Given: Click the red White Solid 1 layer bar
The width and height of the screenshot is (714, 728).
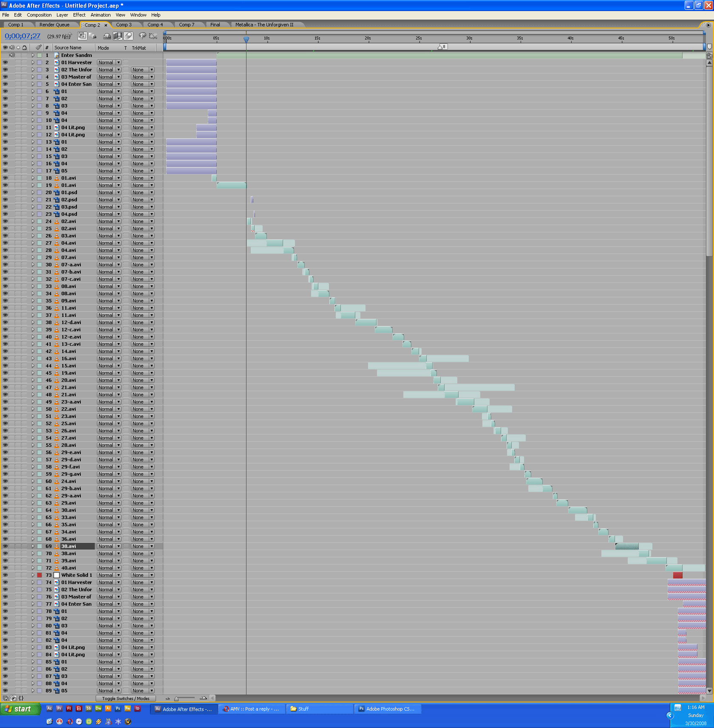Looking at the screenshot, I should (677, 575).
